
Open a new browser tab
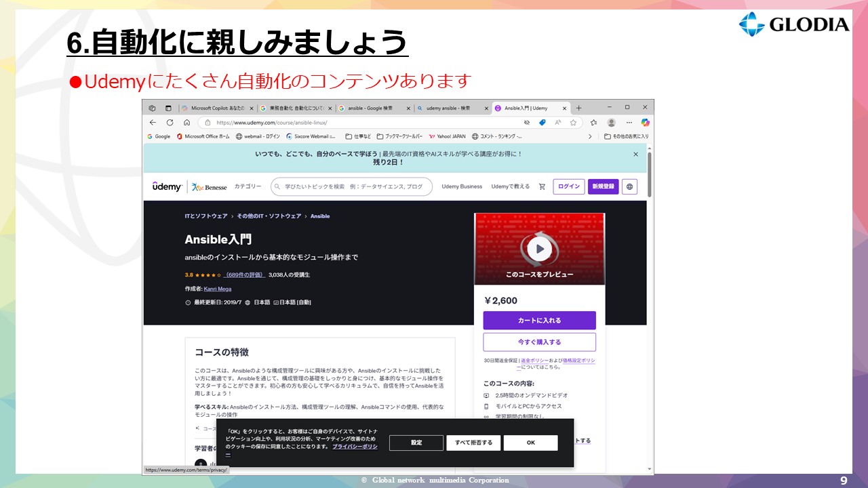coord(578,108)
